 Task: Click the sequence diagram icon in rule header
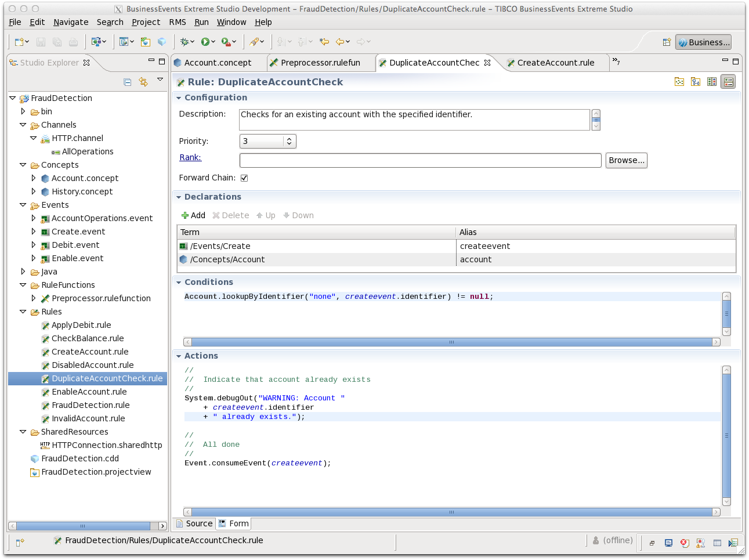click(696, 82)
